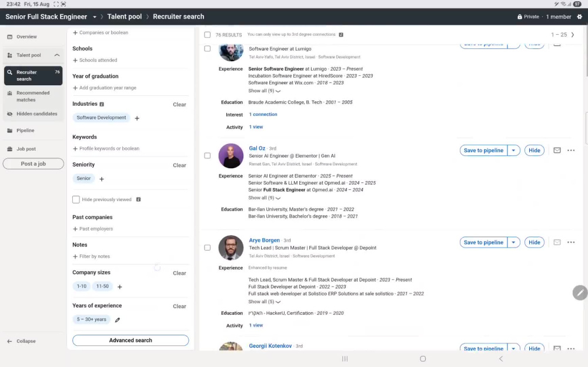
Task: Click Arye Borgen profile photo
Action: [230, 248]
